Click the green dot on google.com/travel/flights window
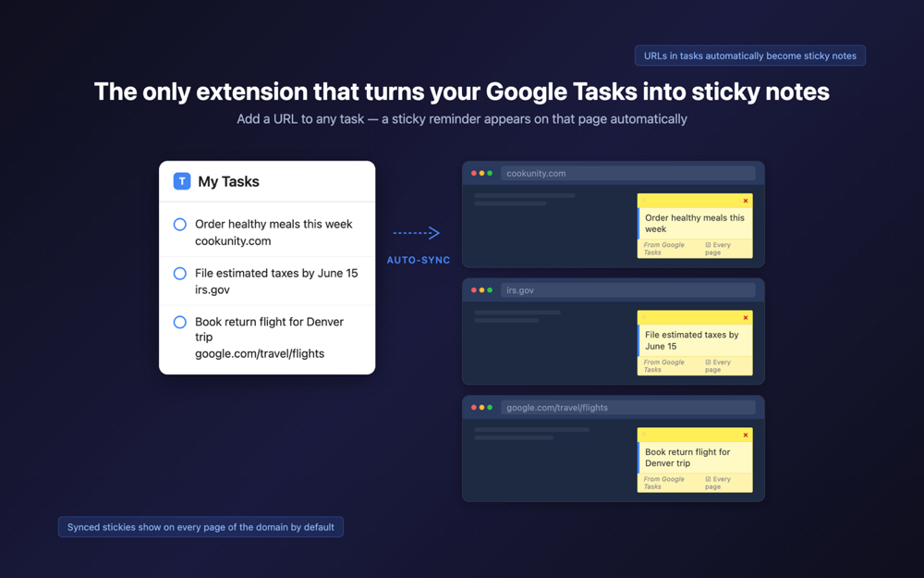Image resolution: width=924 pixels, height=578 pixels. tap(490, 408)
